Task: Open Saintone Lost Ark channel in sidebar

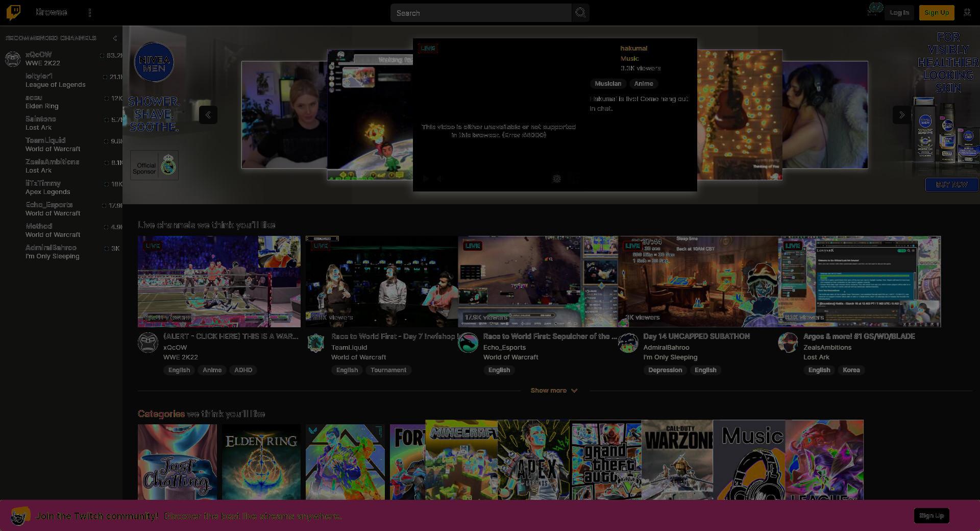Action: click(x=61, y=123)
